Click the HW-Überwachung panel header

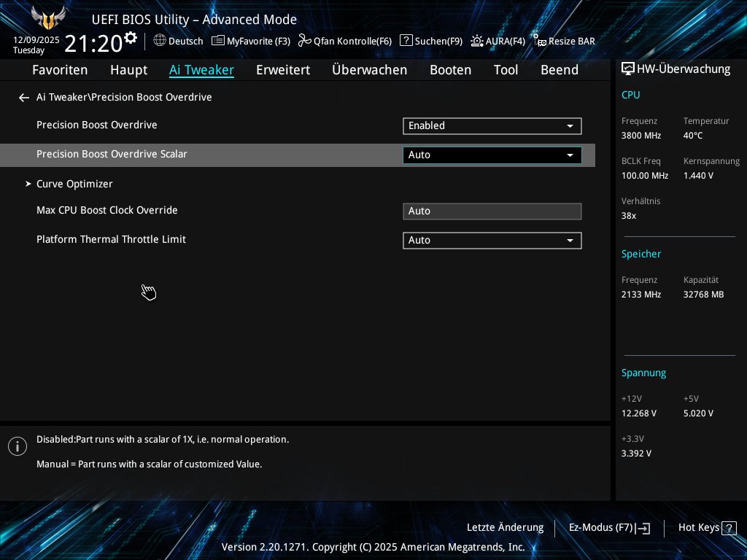coord(676,69)
